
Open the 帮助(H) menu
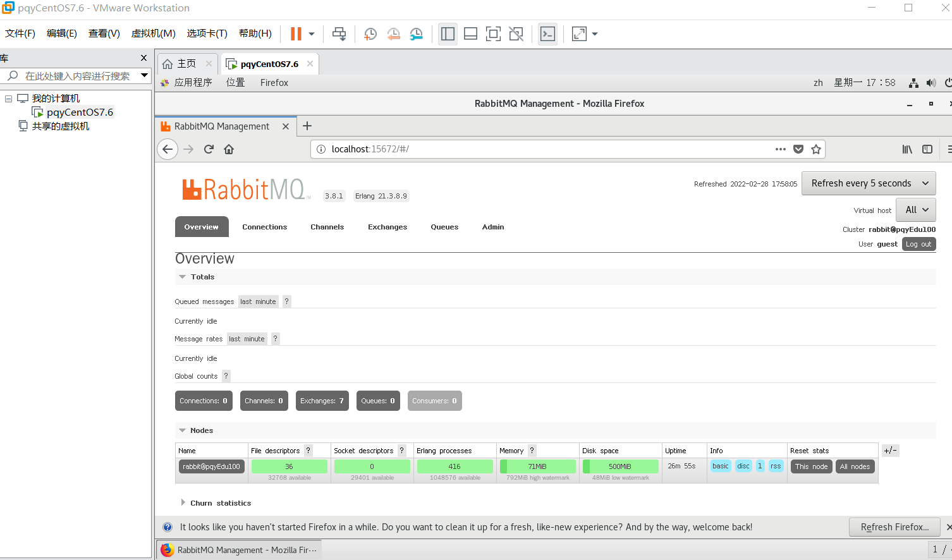255,33
